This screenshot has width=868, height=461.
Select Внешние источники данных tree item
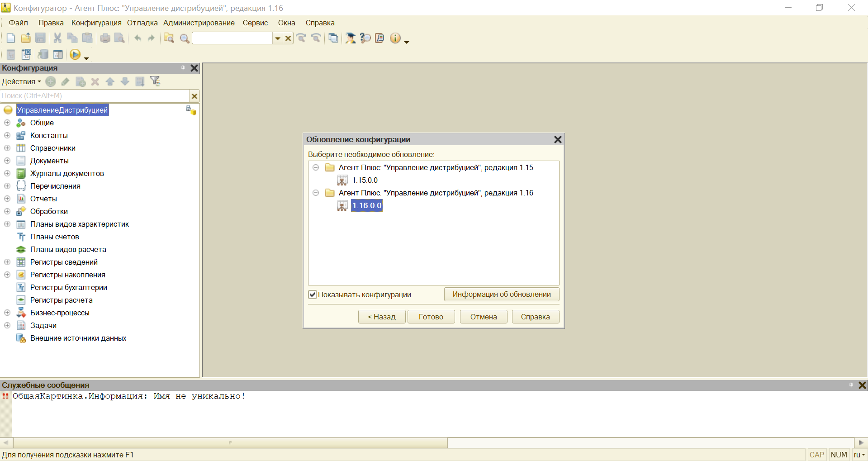pos(78,338)
